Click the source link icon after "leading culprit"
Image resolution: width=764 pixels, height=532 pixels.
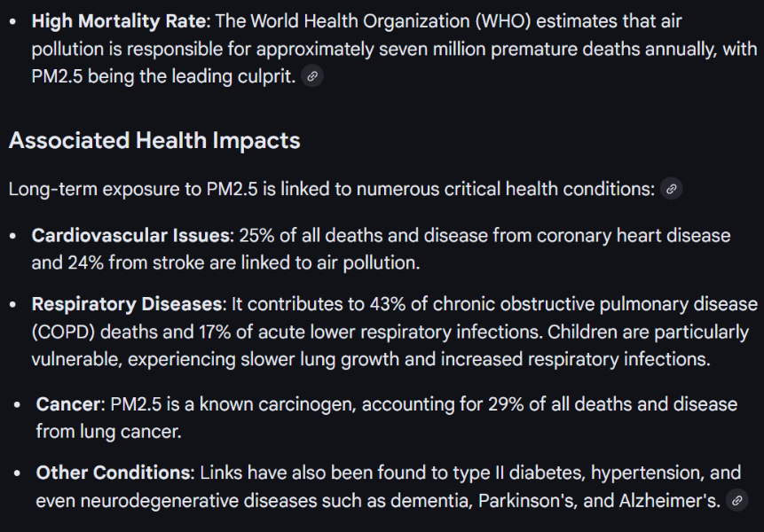[x=311, y=77]
